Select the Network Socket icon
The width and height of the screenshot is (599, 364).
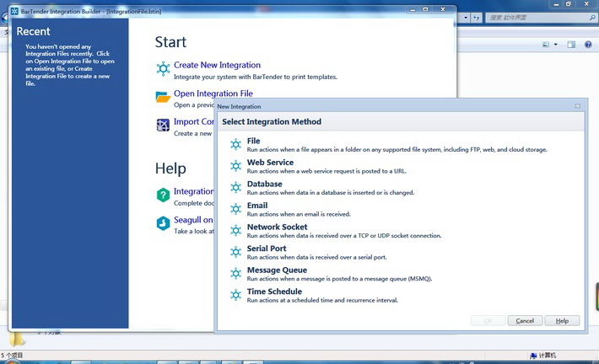click(235, 231)
